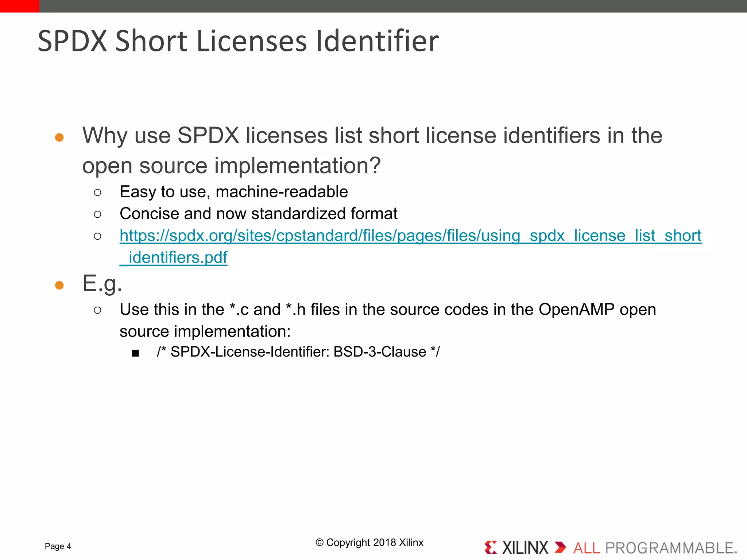Select the 'SPDX-License-Identifier: BSD-3-Clause' line
This screenshot has width=747, height=560.
[x=298, y=352]
